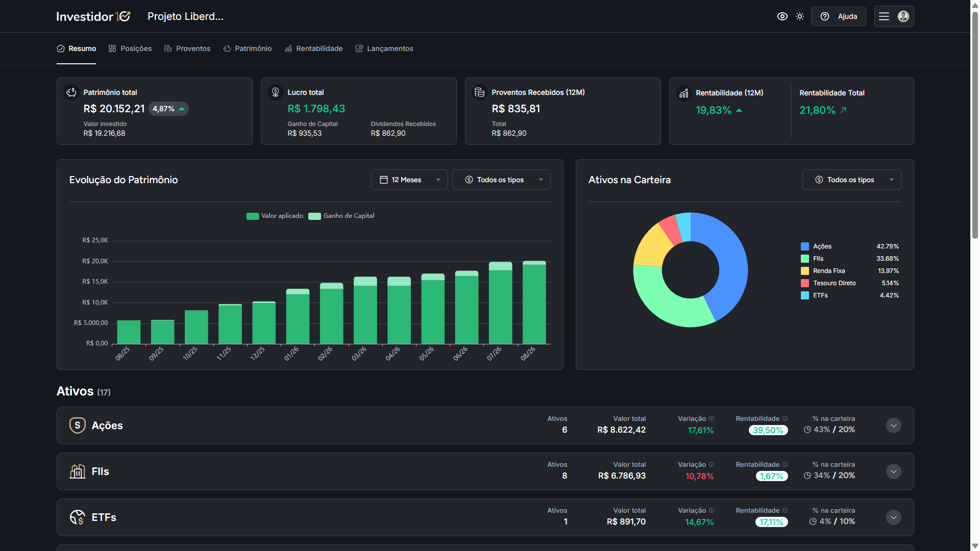This screenshot has height=551, width=980.
Task: Click the Proventos Recebidos coins icon
Action: 480,92
